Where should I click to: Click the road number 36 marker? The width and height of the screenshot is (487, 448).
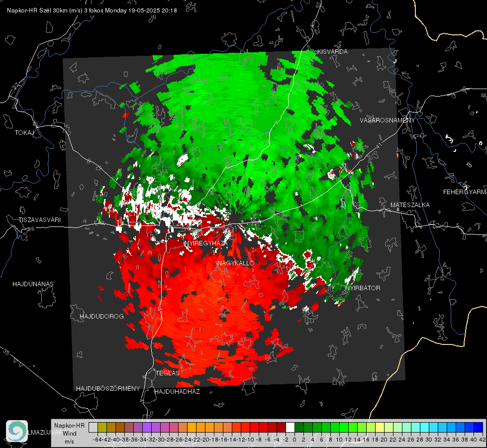[31, 229]
